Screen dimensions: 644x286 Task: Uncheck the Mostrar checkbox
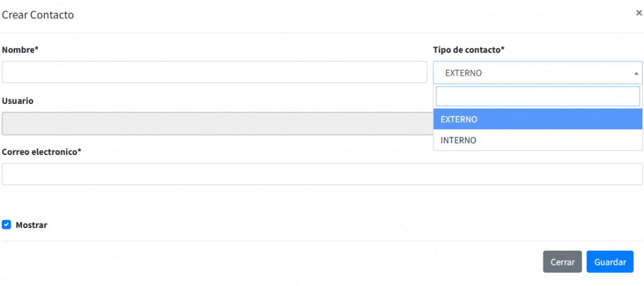[x=6, y=224]
